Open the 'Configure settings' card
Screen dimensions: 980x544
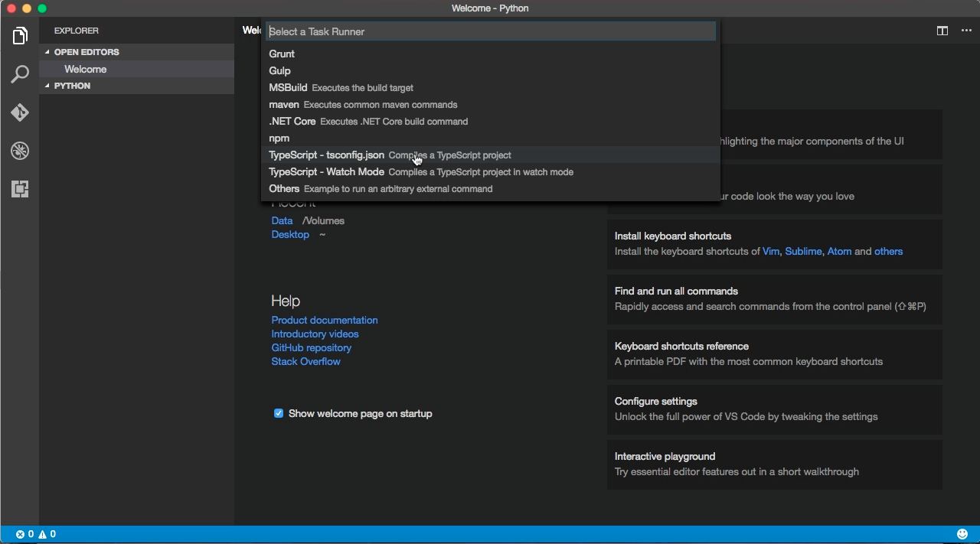[x=775, y=409]
